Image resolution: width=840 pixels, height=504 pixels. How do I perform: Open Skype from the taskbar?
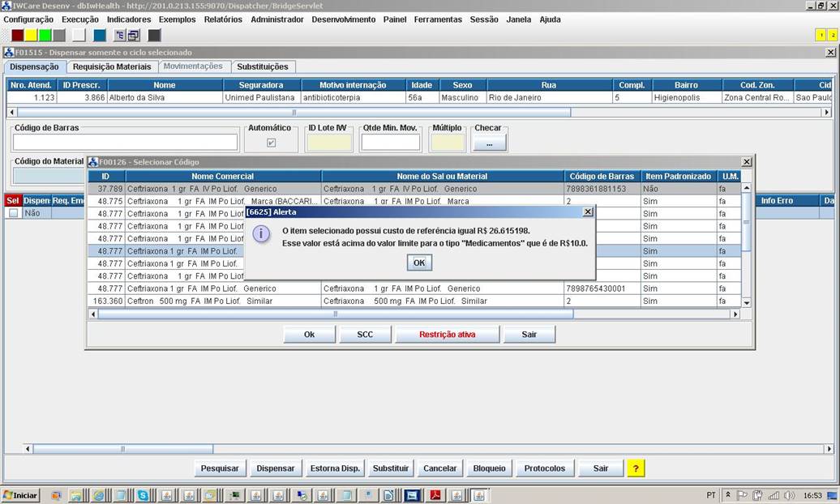coord(143,495)
